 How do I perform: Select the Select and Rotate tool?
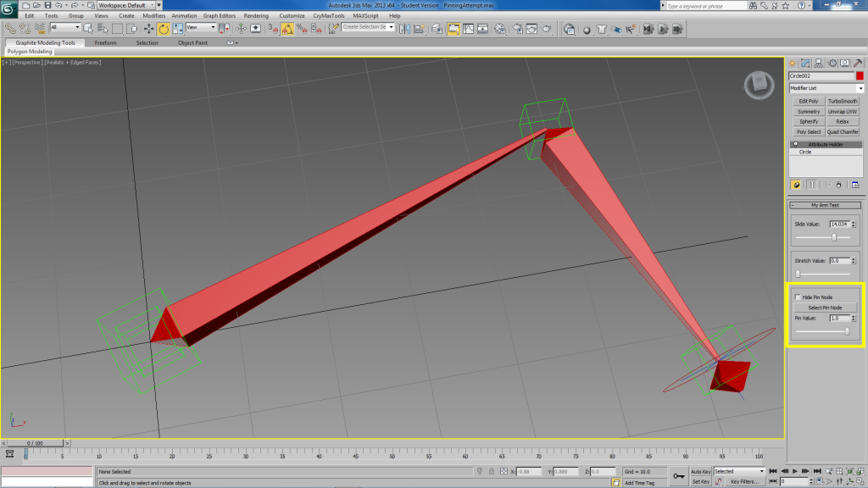[x=164, y=28]
